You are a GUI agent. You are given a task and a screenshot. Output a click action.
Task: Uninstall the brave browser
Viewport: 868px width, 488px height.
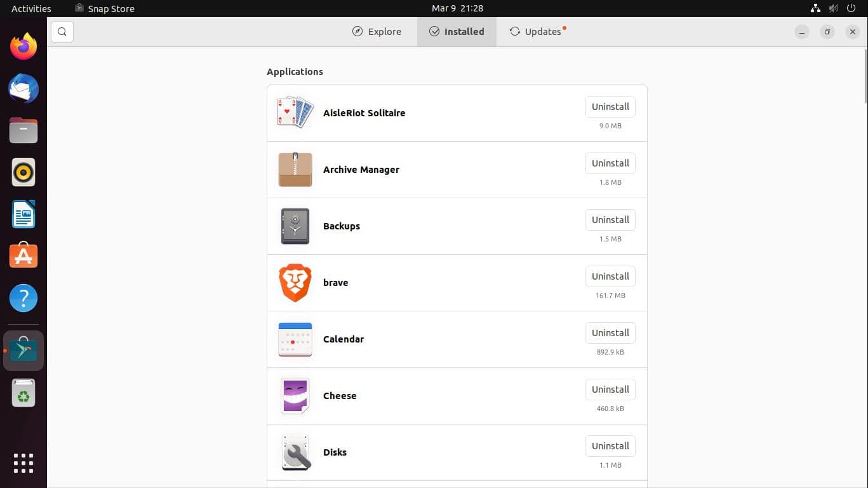(609, 276)
